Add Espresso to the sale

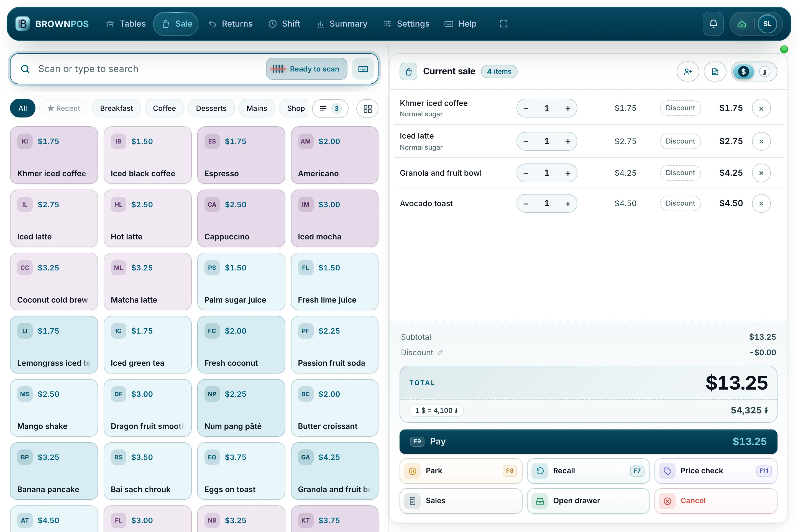[x=241, y=155]
